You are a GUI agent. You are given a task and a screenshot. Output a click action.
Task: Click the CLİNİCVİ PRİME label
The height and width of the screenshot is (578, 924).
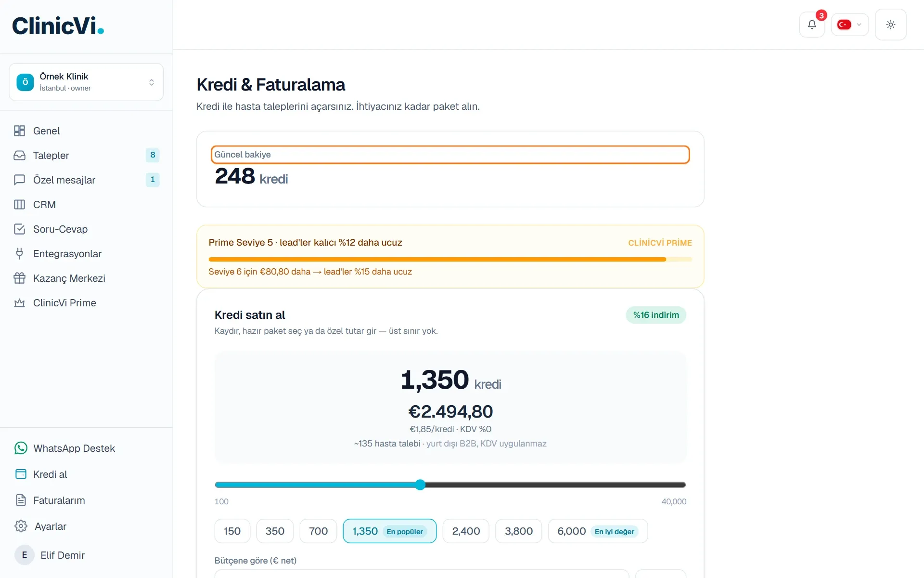(660, 243)
